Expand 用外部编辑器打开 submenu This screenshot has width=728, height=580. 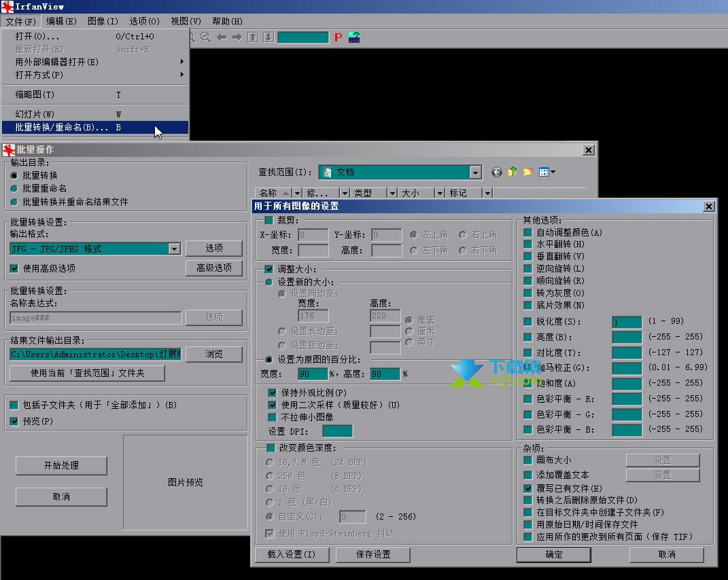(95, 62)
